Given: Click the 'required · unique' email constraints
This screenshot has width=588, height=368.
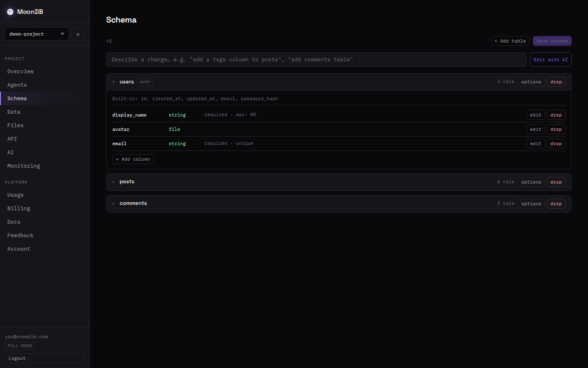Looking at the screenshot, I should pyautogui.click(x=229, y=144).
